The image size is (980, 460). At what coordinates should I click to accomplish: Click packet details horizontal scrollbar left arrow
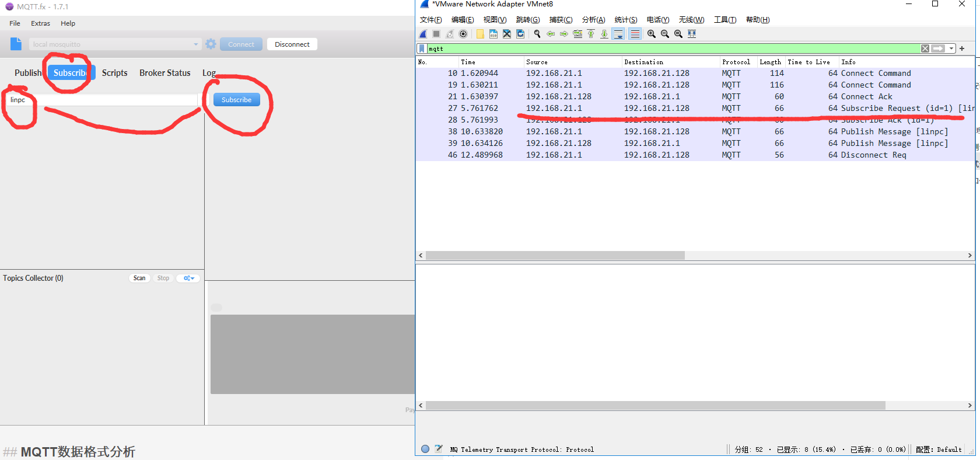(x=421, y=406)
